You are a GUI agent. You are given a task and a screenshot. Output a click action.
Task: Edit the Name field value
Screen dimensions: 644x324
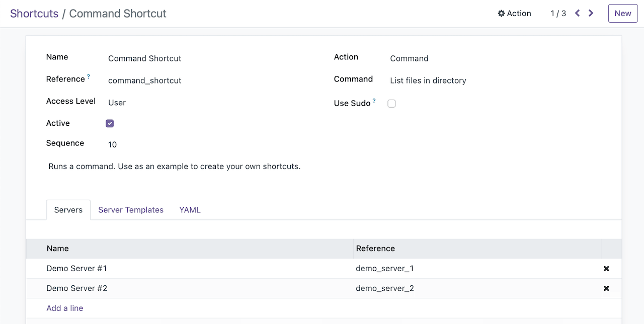(x=144, y=58)
